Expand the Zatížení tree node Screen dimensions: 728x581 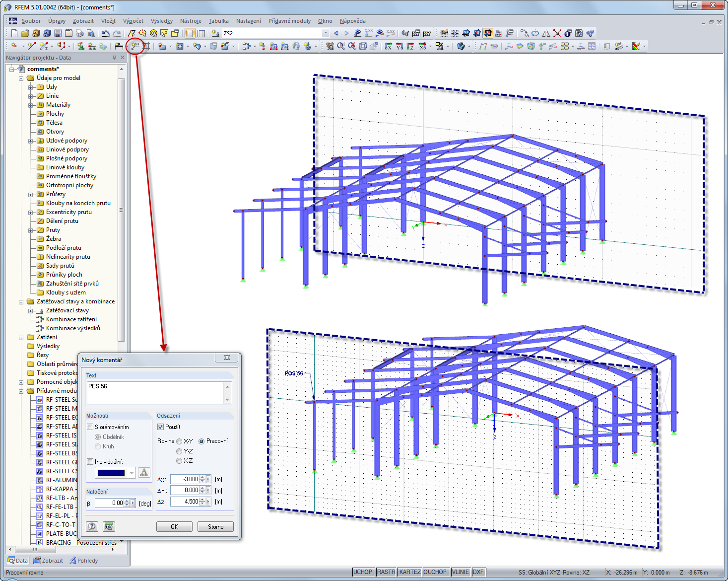[x=21, y=338]
